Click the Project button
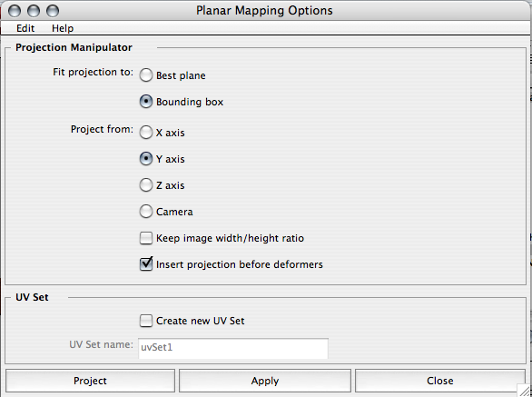This screenshot has width=532, height=397. pos(90,381)
